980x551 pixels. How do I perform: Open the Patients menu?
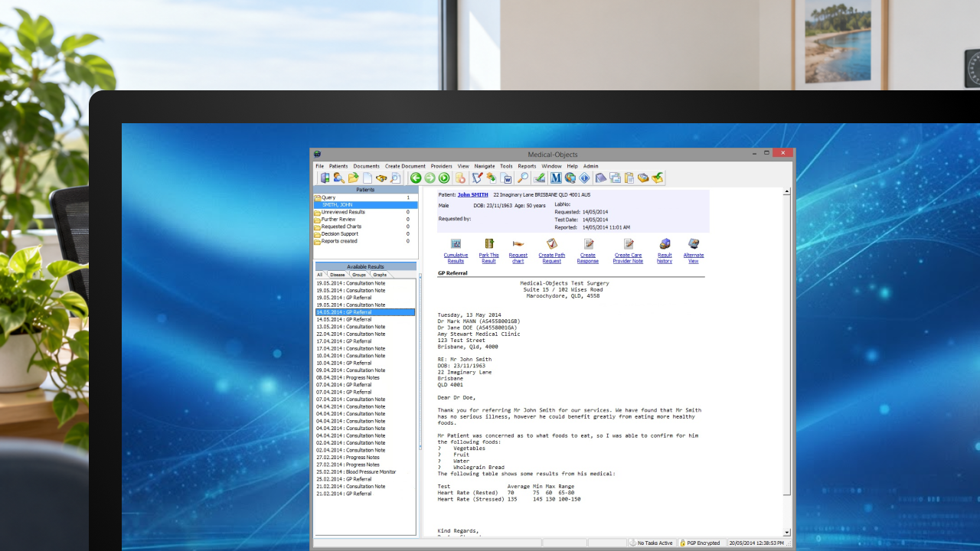(338, 166)
